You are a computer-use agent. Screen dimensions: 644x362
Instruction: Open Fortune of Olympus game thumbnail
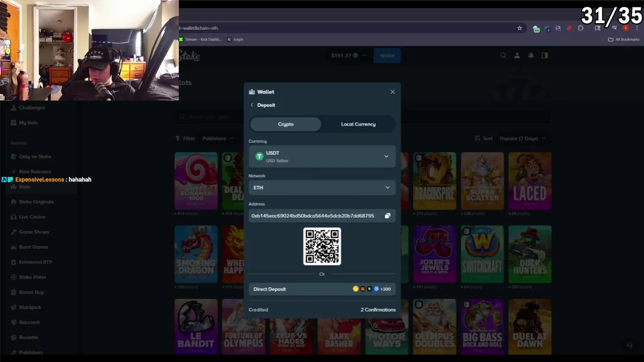point(244,327)
